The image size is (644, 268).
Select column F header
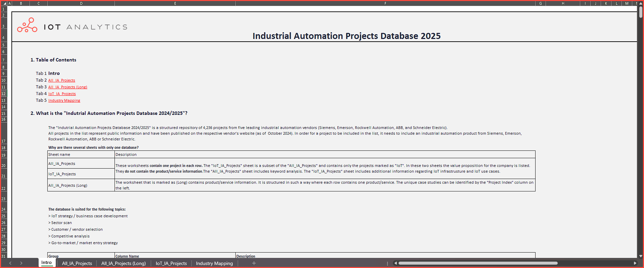385,3
